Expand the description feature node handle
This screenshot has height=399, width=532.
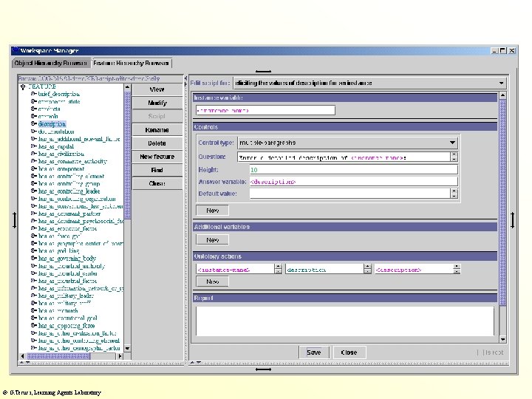pyautogui.click(x=33, y=124)
